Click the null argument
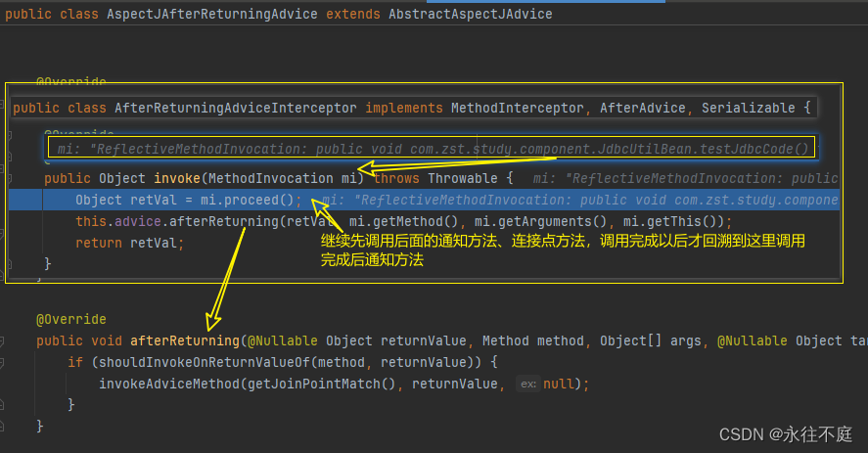Viewport: 868px width, 453px height. tap(559, 384)
